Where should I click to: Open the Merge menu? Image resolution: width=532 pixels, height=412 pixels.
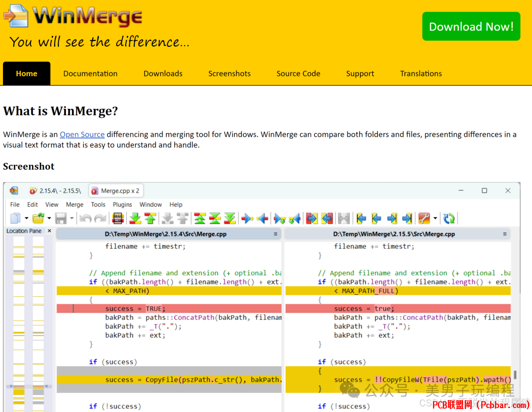75,204
